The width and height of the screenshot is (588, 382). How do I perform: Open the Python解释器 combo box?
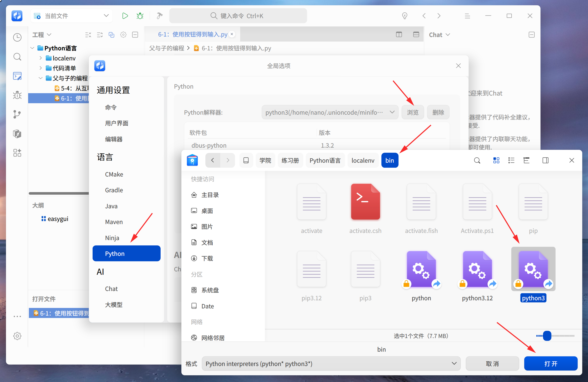click(330, 112)
